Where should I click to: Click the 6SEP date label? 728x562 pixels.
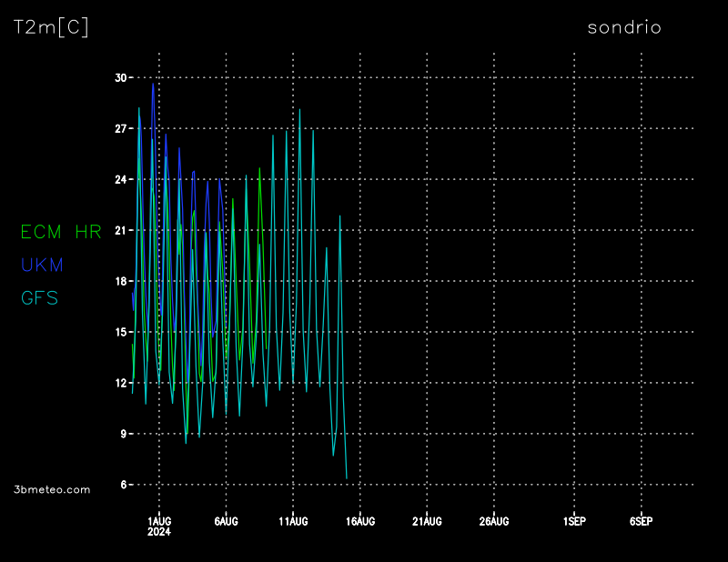point(641,521)
